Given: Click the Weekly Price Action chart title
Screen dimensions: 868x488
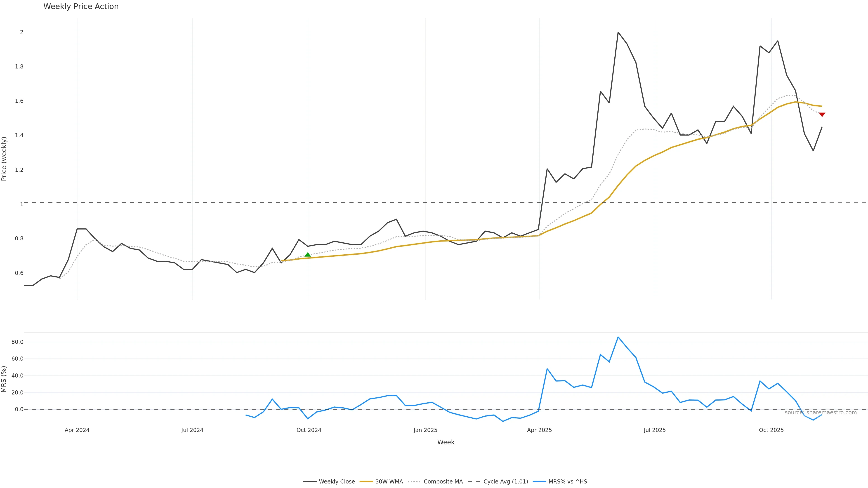Looking at the screenshot, I should (81, 6).
